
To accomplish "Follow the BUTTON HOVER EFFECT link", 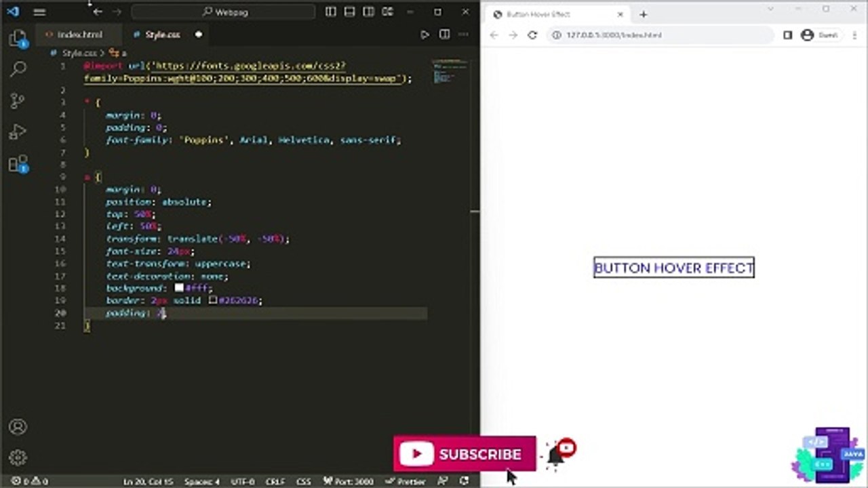I will (674, 268).
